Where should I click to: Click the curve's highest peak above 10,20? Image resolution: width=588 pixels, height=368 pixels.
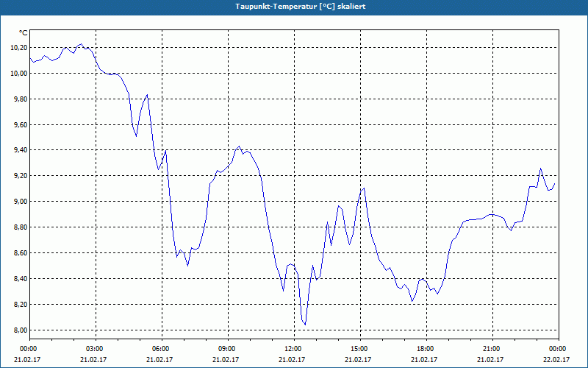point(82,43)
